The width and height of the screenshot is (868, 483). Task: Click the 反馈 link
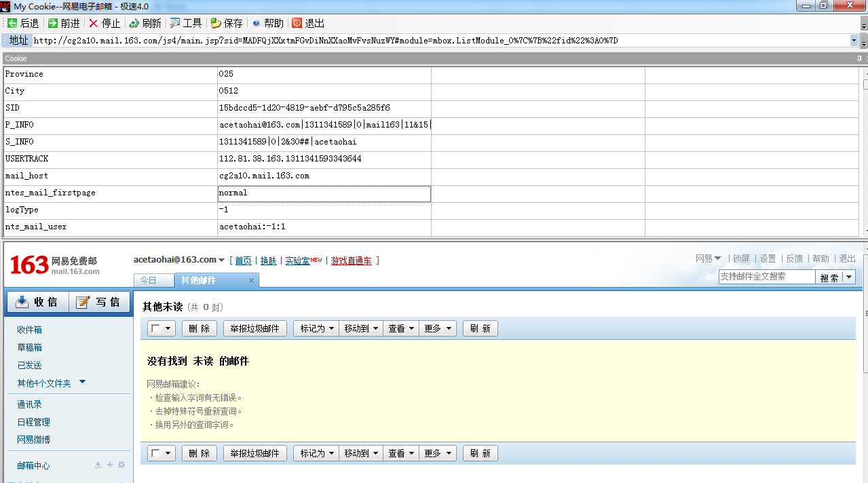(x=794, y=258)
